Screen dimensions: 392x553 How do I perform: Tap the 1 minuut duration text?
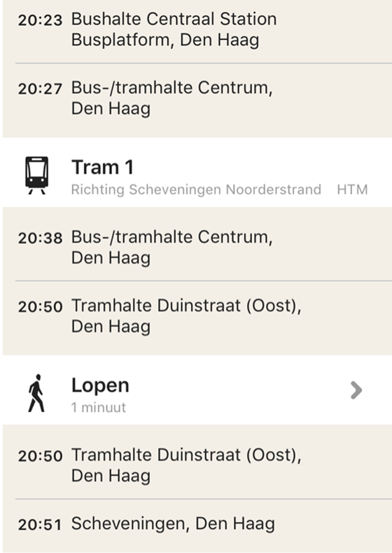click(x=99, y=407)
